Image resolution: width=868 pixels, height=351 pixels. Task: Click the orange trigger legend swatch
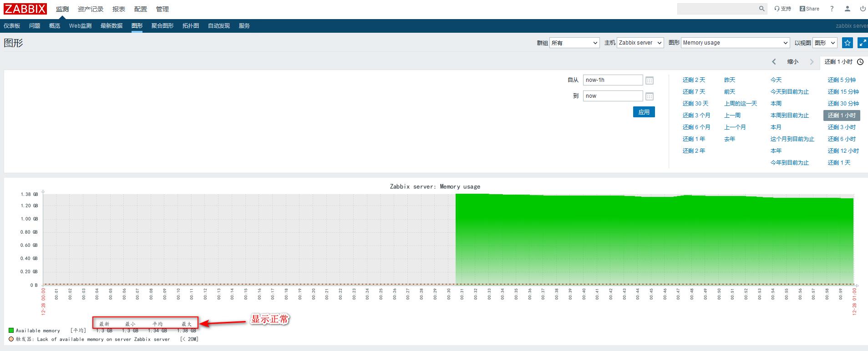coord(11,339)
